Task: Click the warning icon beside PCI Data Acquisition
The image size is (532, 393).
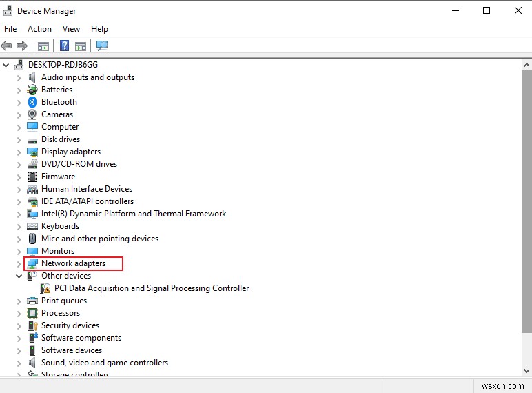Action: (45, 288)
